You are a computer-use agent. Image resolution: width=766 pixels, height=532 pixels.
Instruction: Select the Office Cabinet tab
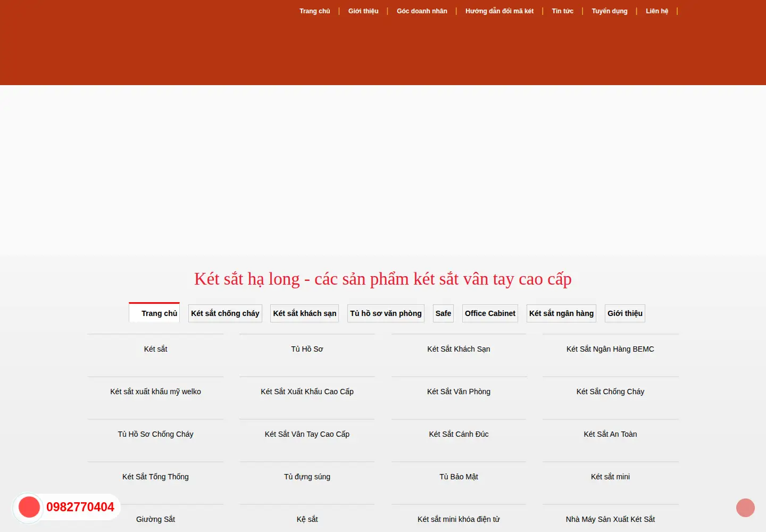[490, 313]
